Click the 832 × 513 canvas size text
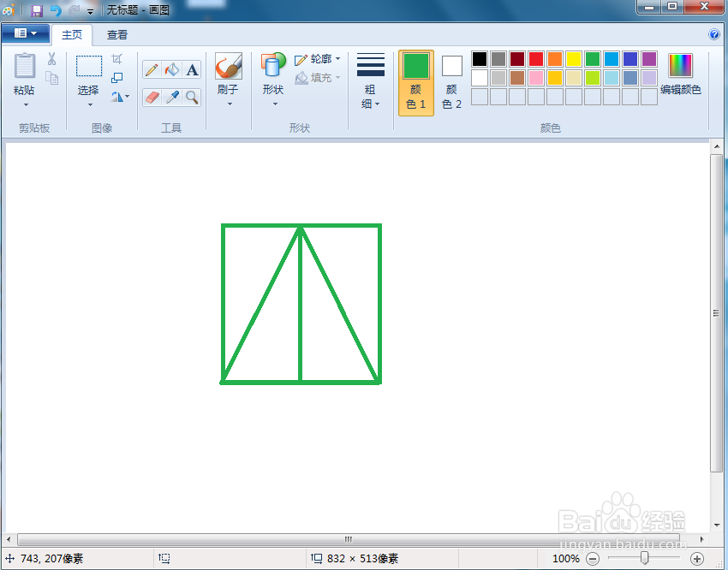This screenshot has height=570, width=728. coord(362,558)
